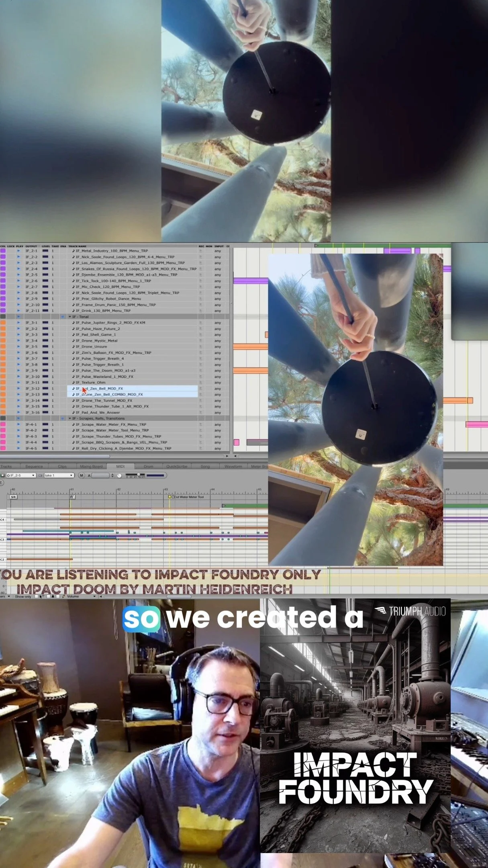488x868 pixels.
Task: Switch to the Sequence tab
Action: [x=34, y=467]
